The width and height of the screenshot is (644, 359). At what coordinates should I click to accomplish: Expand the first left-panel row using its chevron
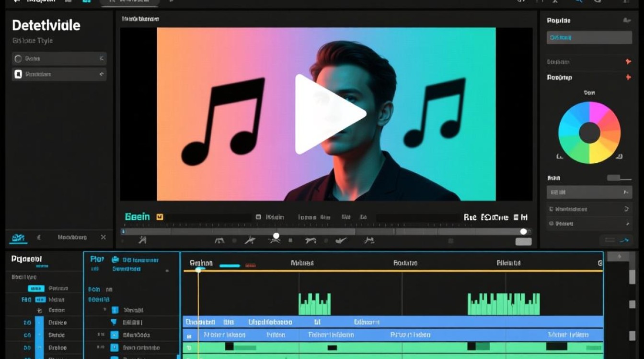101,58
